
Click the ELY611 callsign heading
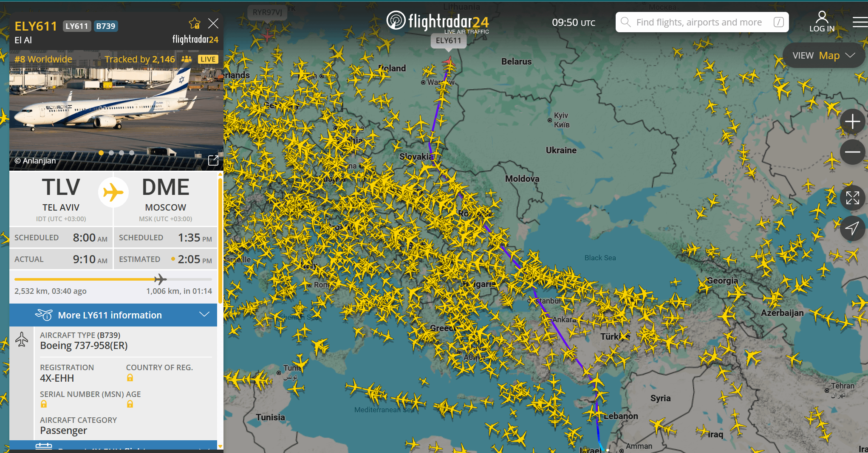36,26
